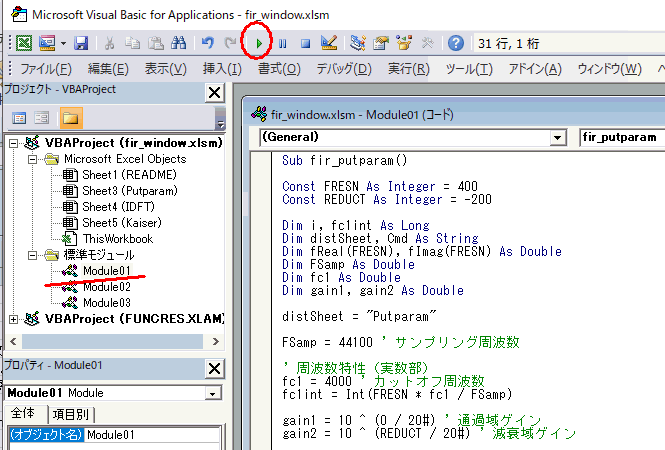Click View Object icon in project panel
This screenshot has height=450, width=665.
click(42, 118)
